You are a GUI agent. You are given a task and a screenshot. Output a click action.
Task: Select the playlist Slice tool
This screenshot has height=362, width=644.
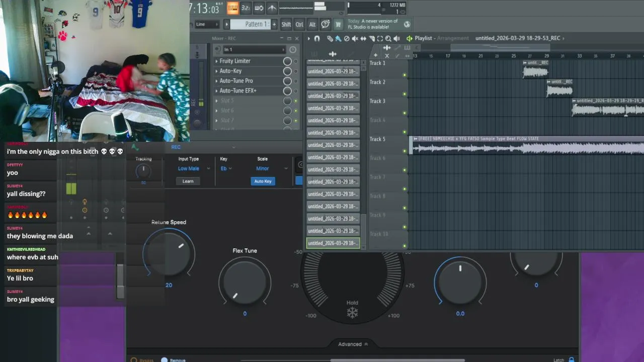click(371, 38)
